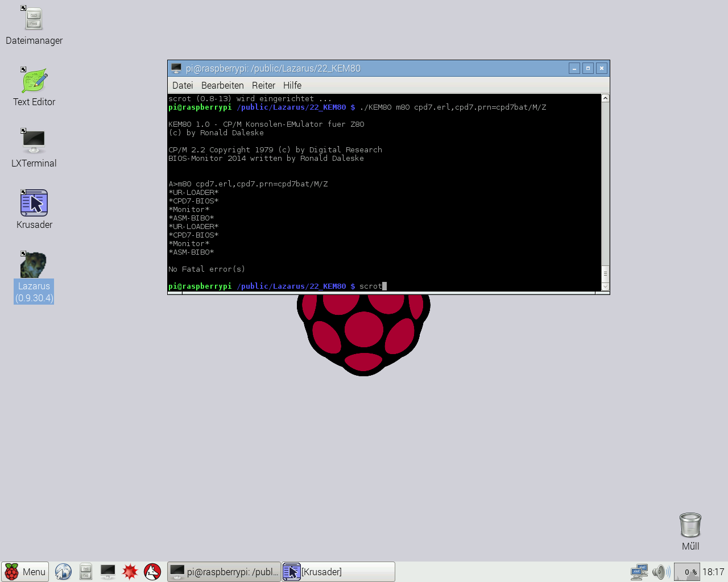Close the terminal window
The height and width of the screenshot is (582, 728).
pyautogui.click(x=602, y=68)
